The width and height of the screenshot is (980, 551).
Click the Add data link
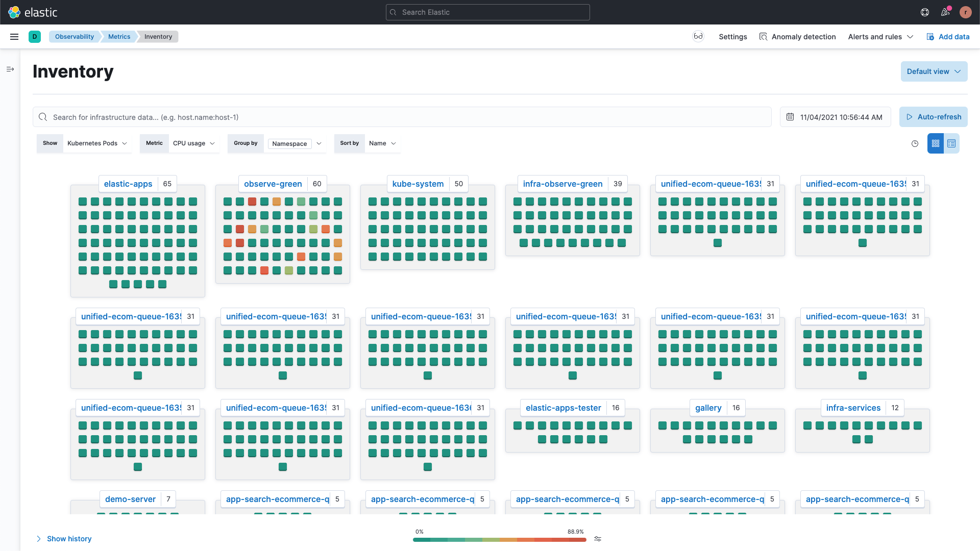click(x=948, y=37)
